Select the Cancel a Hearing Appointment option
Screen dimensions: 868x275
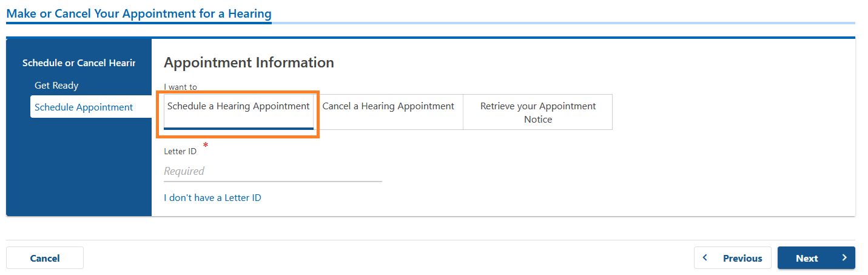click(388, 112)
